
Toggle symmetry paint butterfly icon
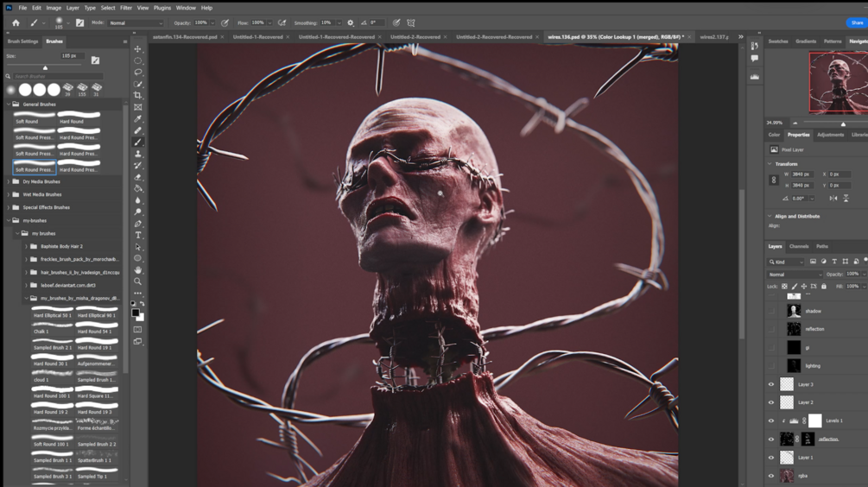point(411,22)
